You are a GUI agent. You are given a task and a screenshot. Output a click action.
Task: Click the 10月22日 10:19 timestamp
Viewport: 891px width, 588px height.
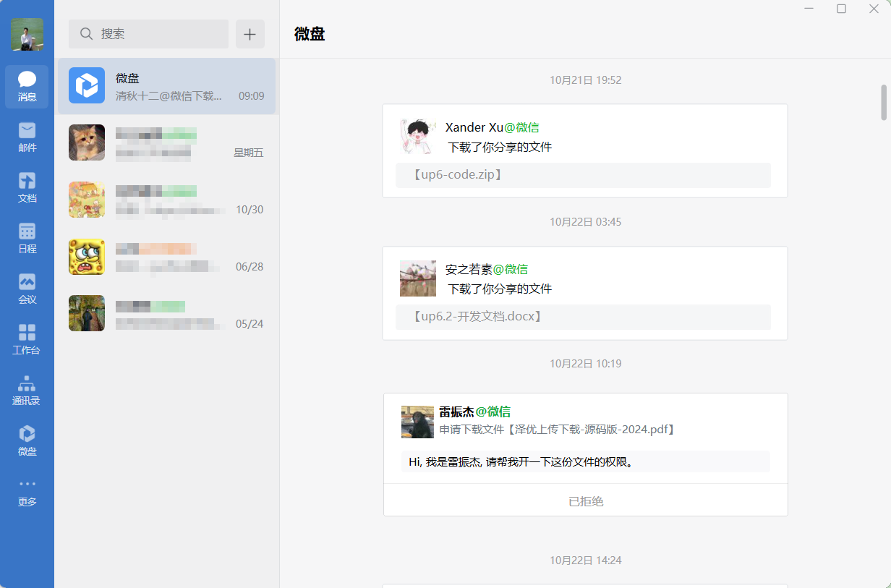point(586,364)
